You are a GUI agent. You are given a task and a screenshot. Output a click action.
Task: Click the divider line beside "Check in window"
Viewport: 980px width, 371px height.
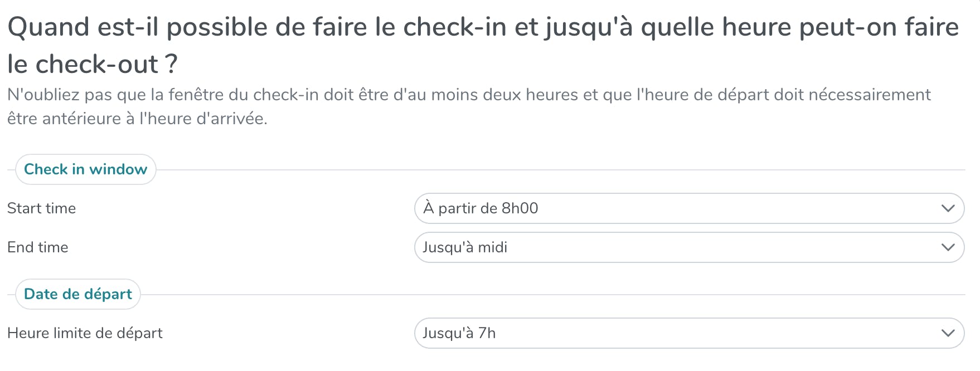tap(557, 170)
